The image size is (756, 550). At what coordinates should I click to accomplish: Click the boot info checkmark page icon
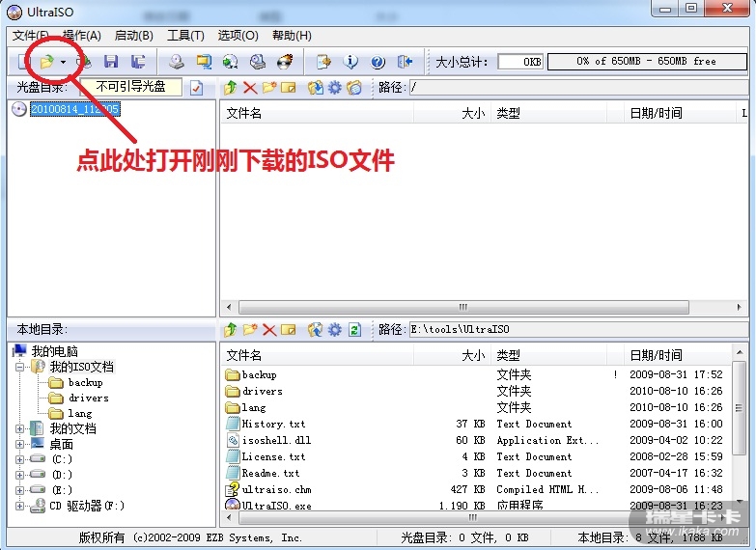coord(196,88)
